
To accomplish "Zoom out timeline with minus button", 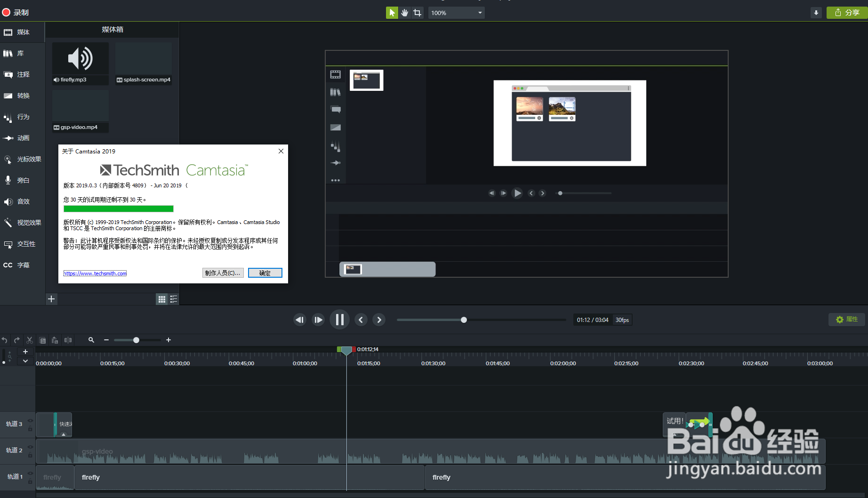I will click(x=106, y=340).
